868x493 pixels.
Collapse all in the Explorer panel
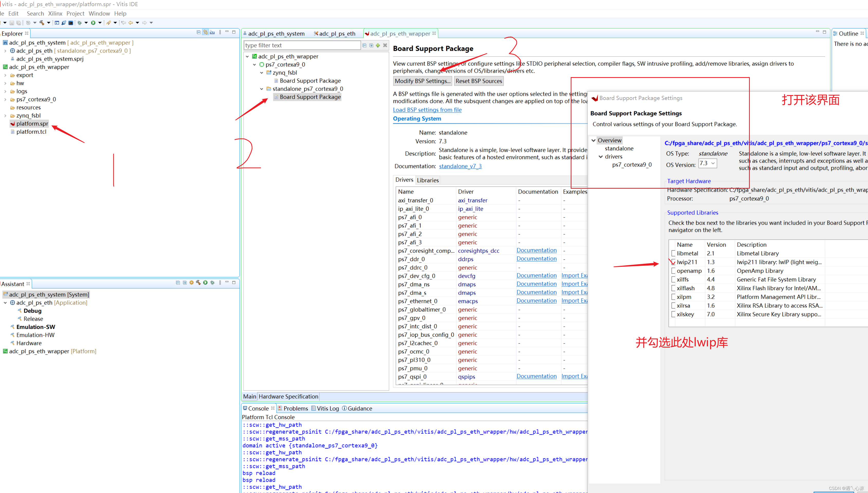tap(199, 32)
